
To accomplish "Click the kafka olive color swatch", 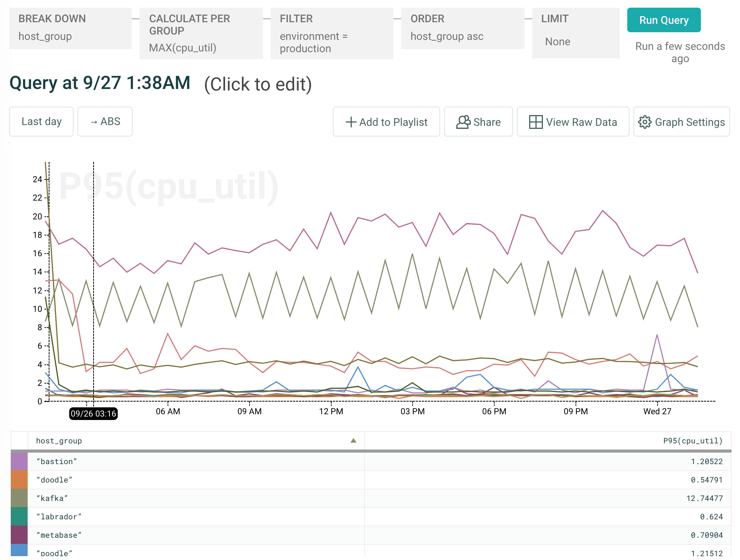I will (x=19, y=498).
